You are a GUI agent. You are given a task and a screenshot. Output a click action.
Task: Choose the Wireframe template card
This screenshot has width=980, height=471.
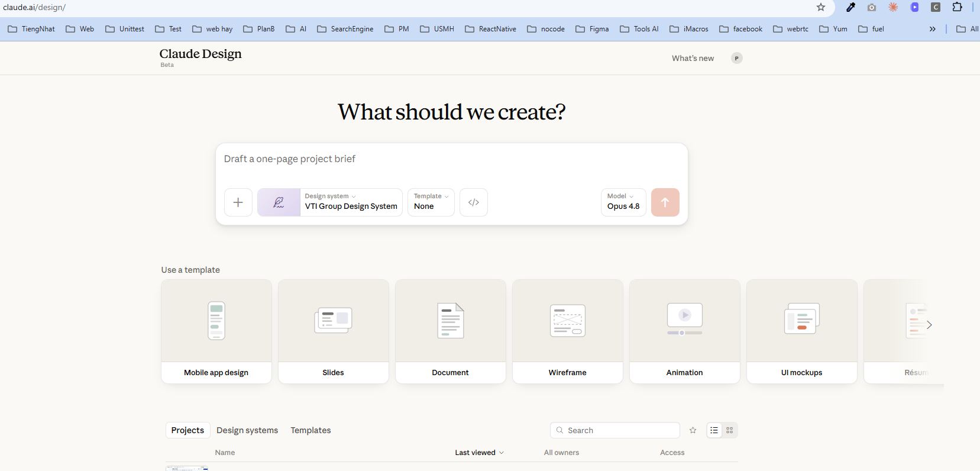click(x=568, y=331)
